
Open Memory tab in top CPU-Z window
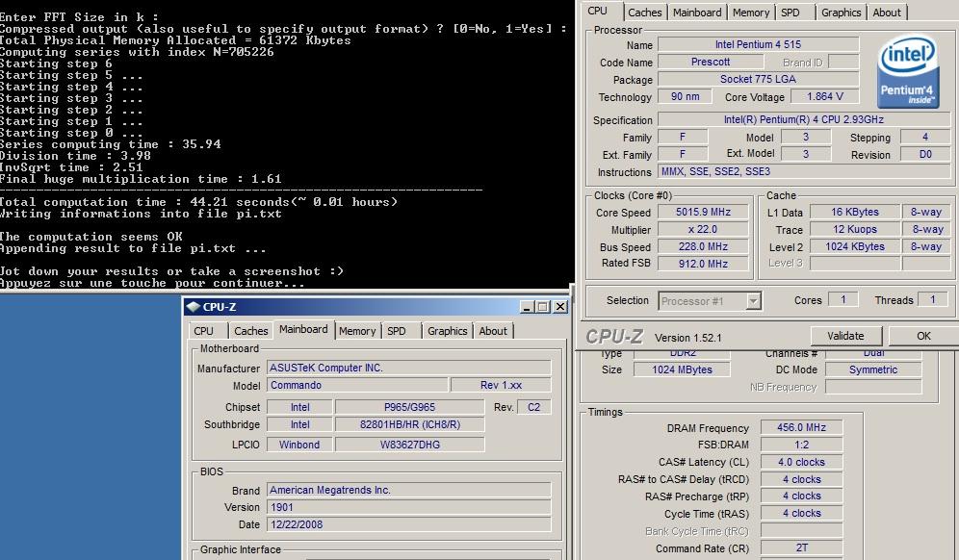[x=751, y=13]
